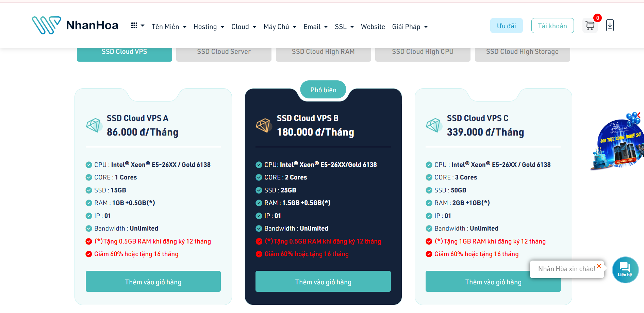Viewport: 644px width, 313px height.
Task: Click the download icon in header
Action: click(610, 26)
